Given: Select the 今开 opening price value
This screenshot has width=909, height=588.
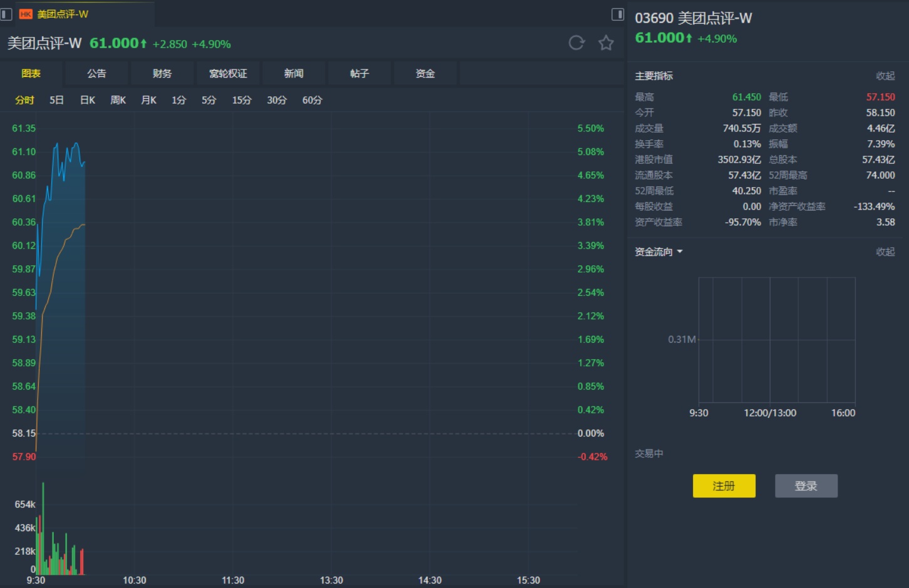Looking at the screenshot, I should [747, 113].
